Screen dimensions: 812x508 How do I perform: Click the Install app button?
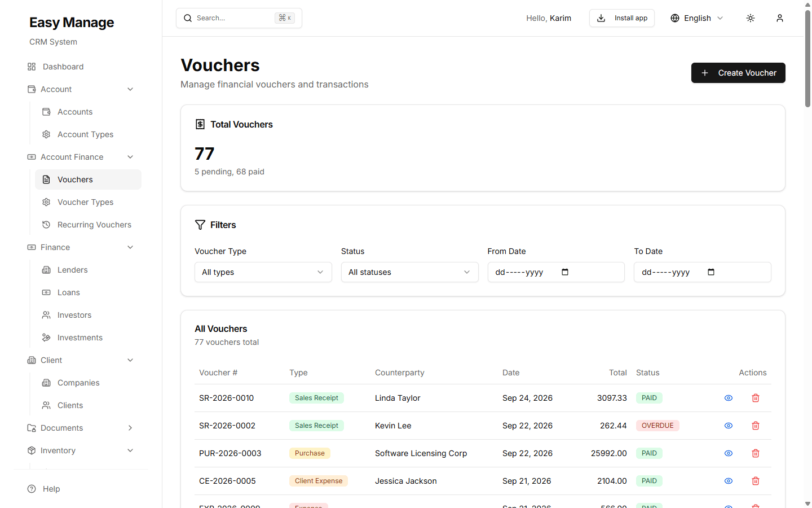point(622,18)
